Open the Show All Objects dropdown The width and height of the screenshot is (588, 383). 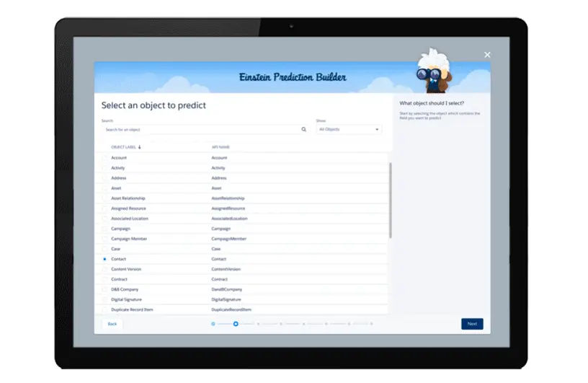point(349,129)
